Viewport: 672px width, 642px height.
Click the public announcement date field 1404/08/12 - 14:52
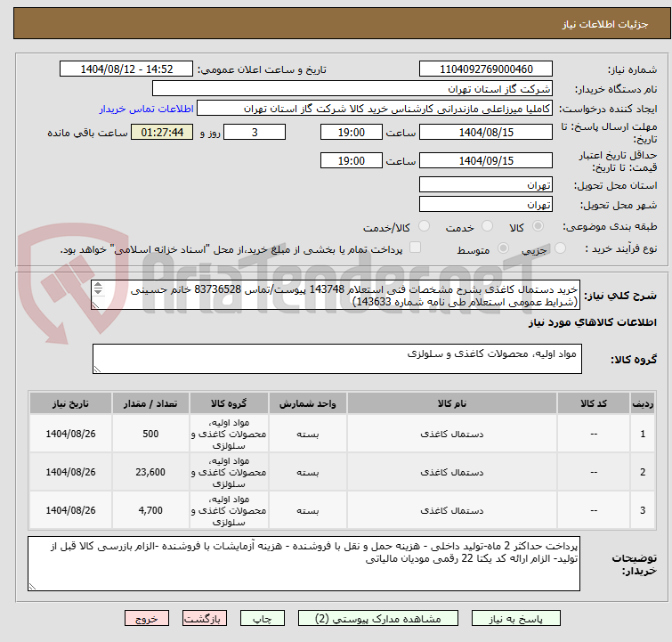pos(126,69)
